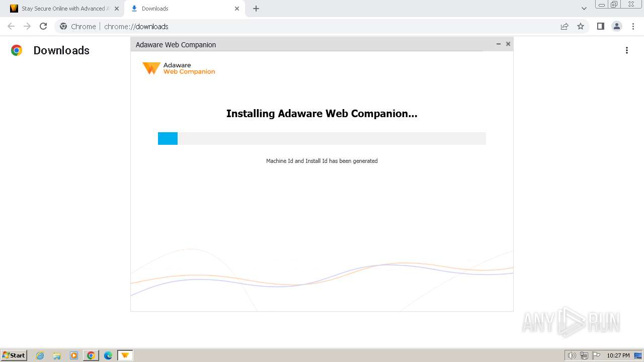Open Action Center flag icon
The image size is (644, 362).
tap(596, 355)
